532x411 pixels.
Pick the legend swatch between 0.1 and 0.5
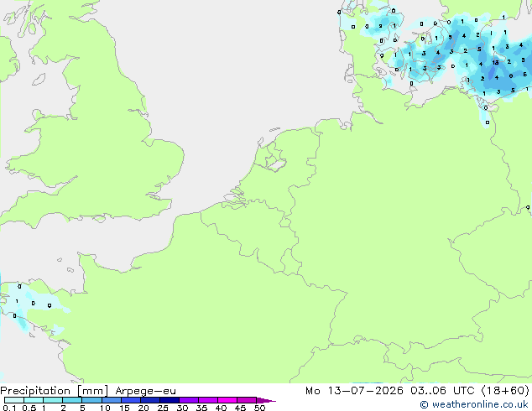point(14,400)
